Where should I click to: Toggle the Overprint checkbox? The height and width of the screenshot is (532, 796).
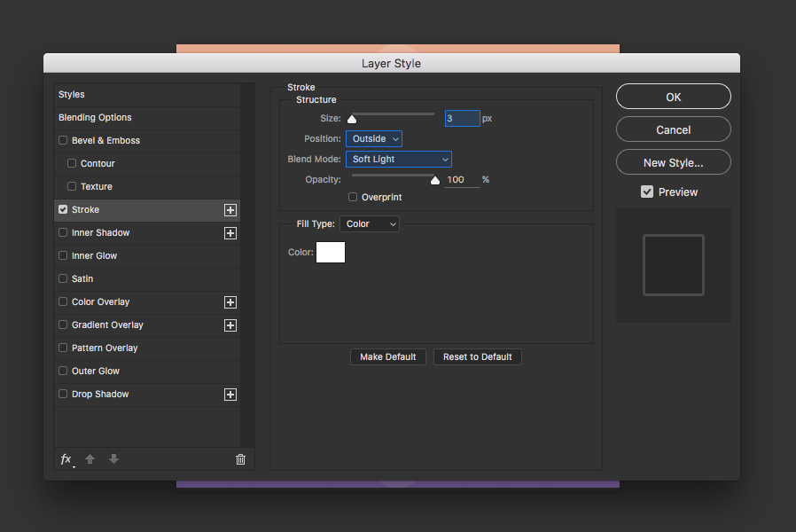click(x=353, y=197)
